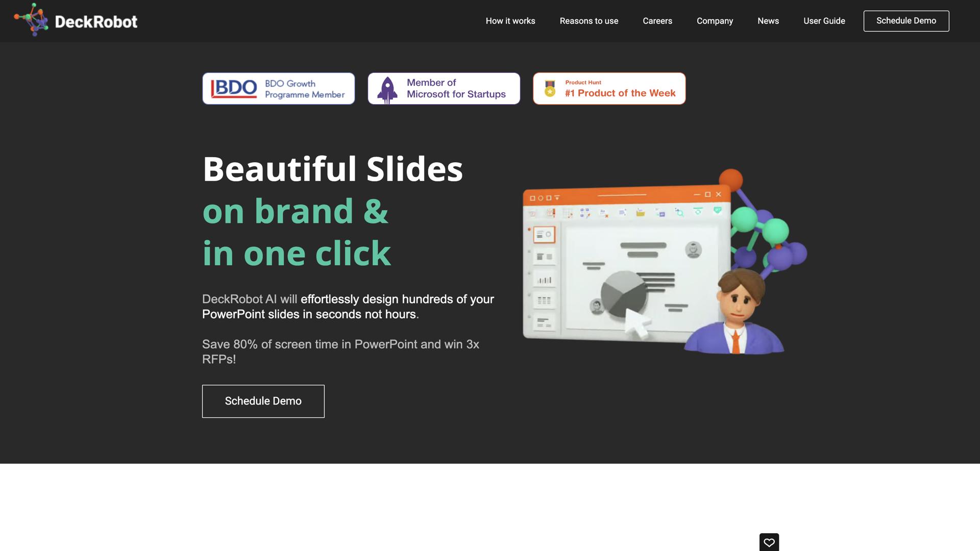Click the DeckRobot brand name text

pyautogui.click(x=96, y=22)
